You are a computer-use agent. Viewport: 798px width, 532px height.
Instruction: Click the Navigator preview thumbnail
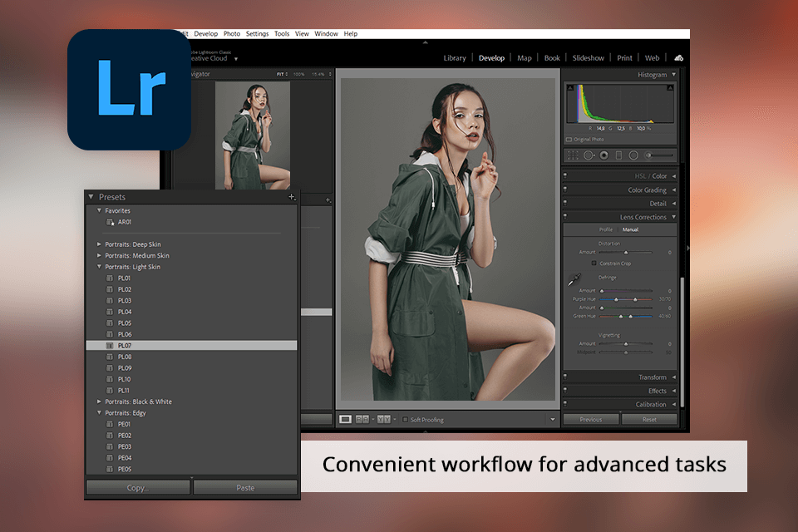coord(253,135)
